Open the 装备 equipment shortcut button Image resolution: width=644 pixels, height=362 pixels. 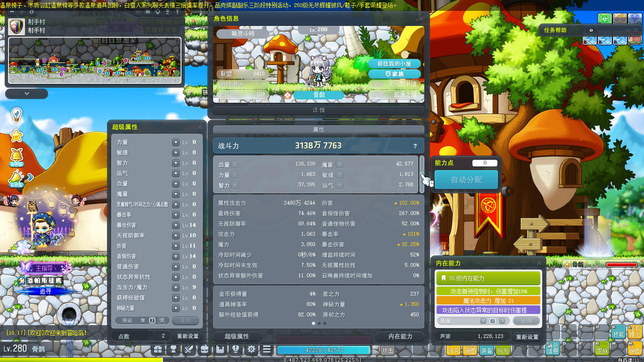click(487, 350)
